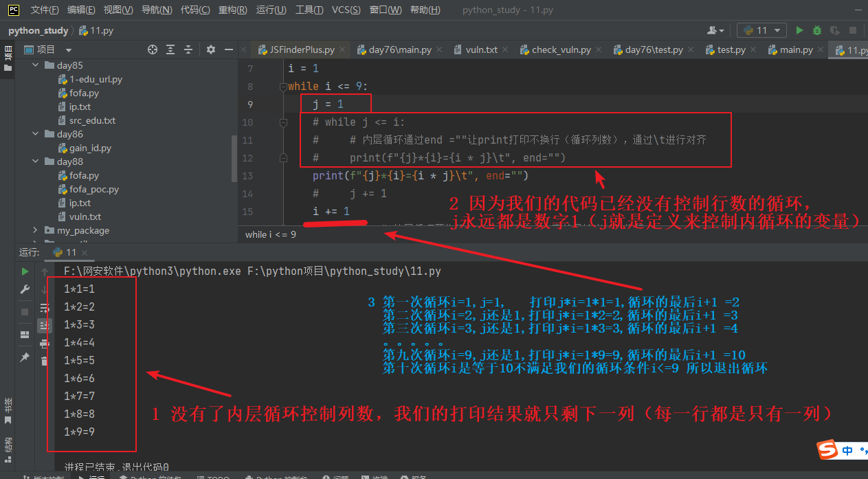Toggle fold marker on line 8
Image resolution: width=868 pixels, height=479 pixels.
pos(283,87)
